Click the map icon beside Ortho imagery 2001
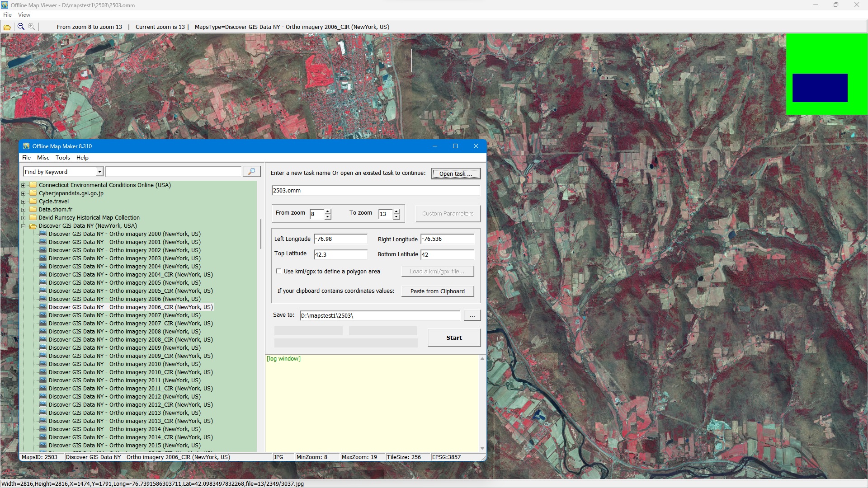868x488 pixels. 43,242
